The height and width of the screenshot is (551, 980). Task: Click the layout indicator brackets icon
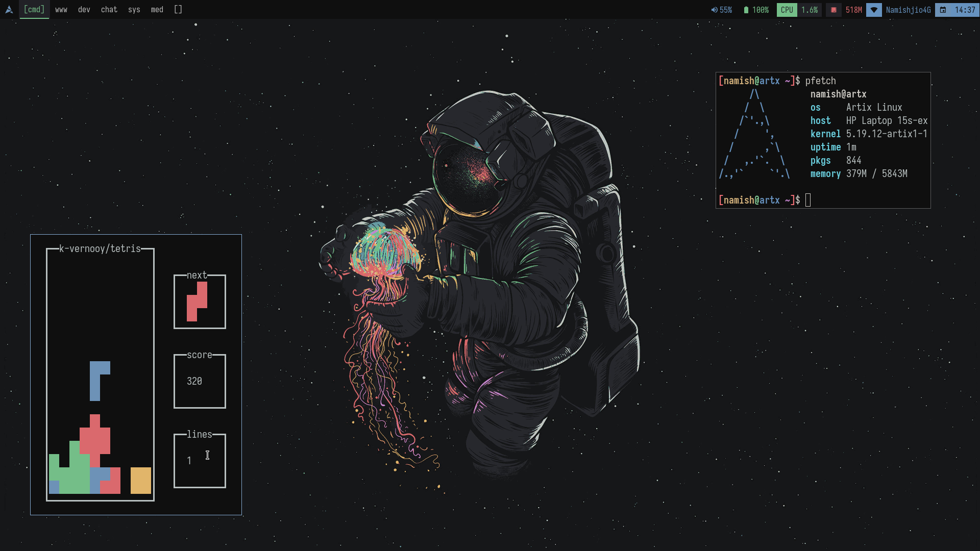click(x=178, y=10)
